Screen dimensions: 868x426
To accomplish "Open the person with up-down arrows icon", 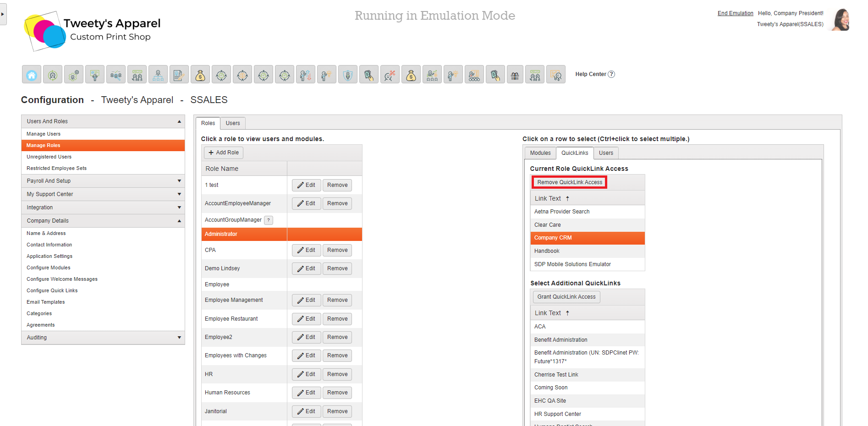I will (x=306, y=74).
